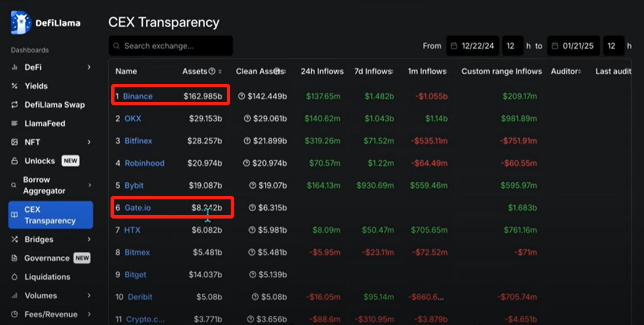Click the info icon next to $29.061b
Viewport: 644px width, 325px height.
[x=247, y=118]
